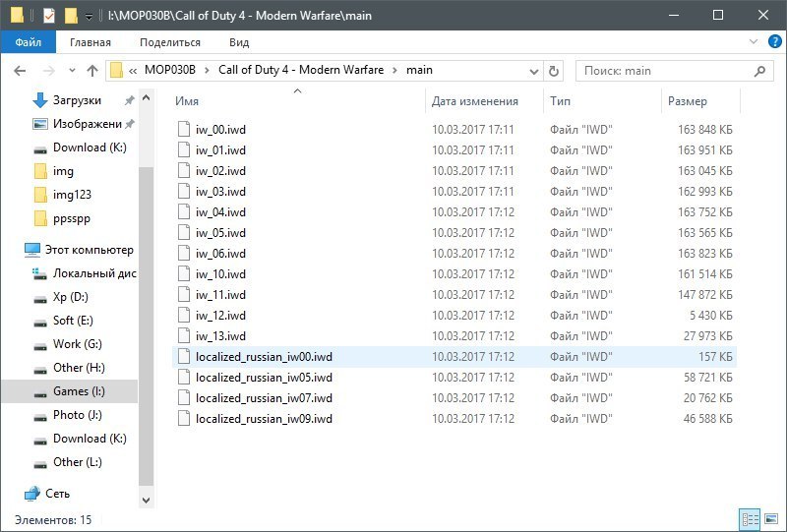
Task: Click into the Поиск: main search field
Action: point(664,71)
